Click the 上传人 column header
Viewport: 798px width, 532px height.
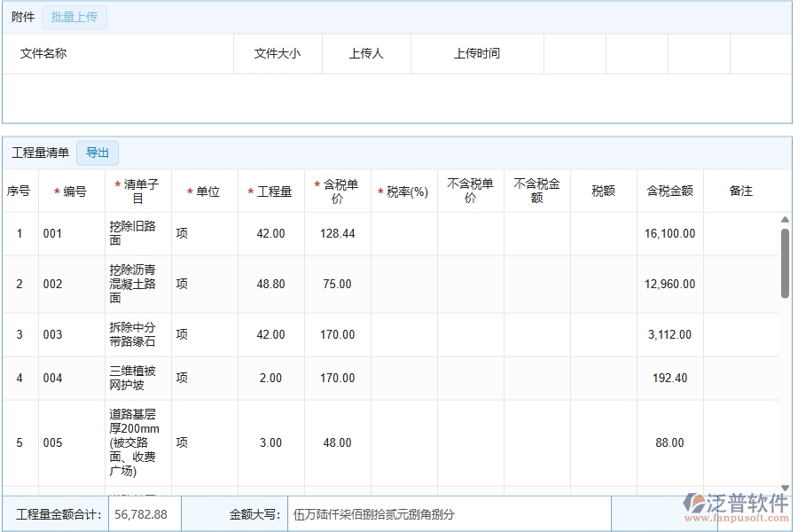[x=365, y=53]
